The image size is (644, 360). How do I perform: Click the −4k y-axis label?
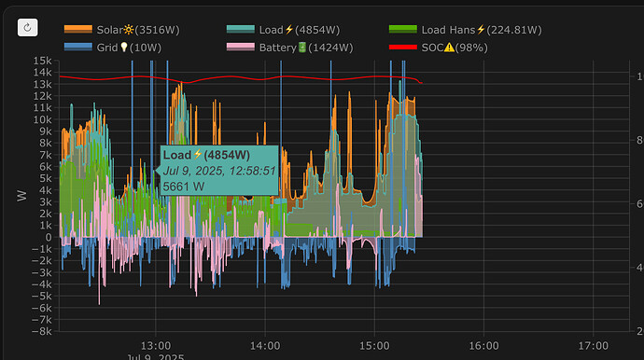pyautogui.click(x=42, y=284)
